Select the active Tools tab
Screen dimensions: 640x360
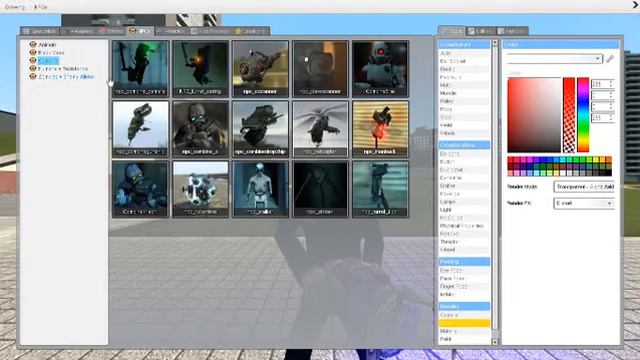point(452,31)
